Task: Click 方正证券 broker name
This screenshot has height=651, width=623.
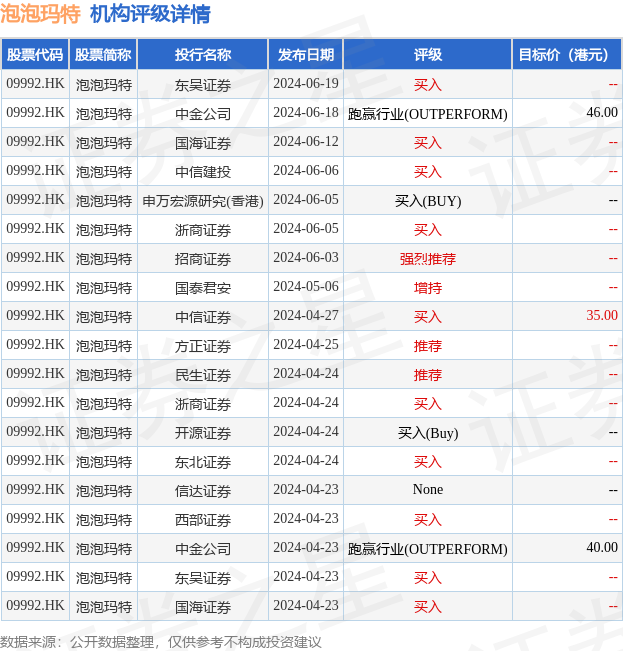Action: click(x=203, y=346)
